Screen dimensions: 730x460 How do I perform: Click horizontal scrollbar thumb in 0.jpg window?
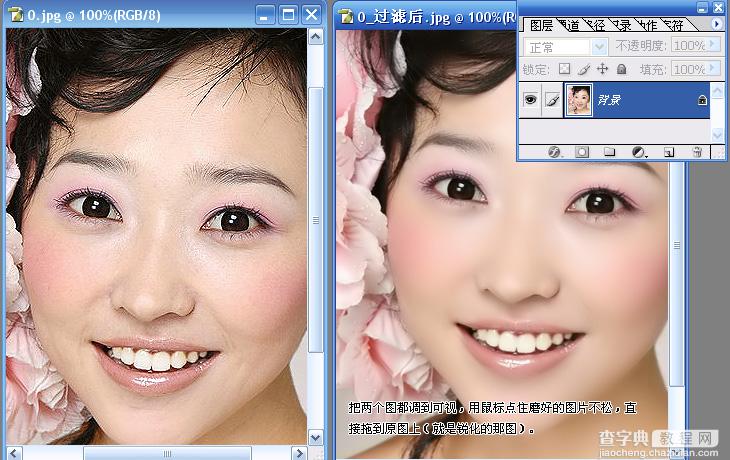pos(167,453)
